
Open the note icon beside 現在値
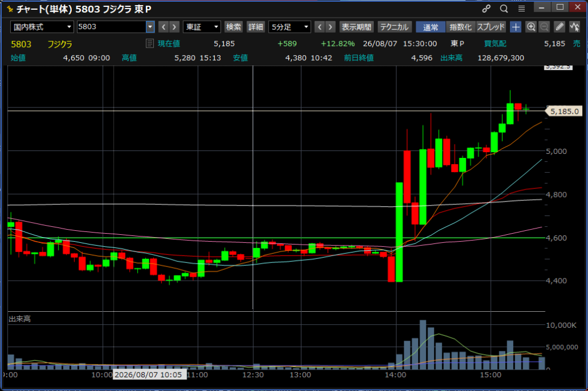pyautogui.click(x=150, y=44)
